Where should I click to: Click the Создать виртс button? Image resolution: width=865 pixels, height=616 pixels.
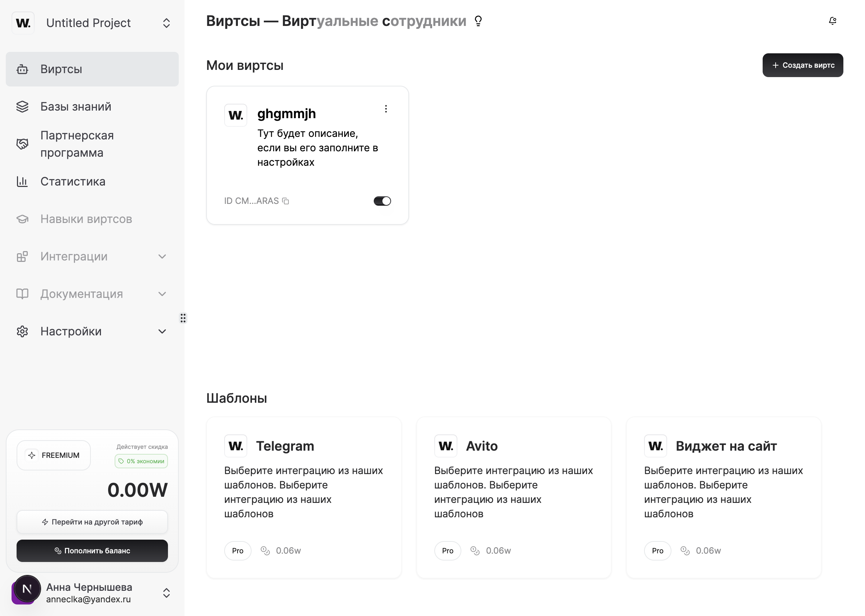pyautogui.click(x=803, y=65)
